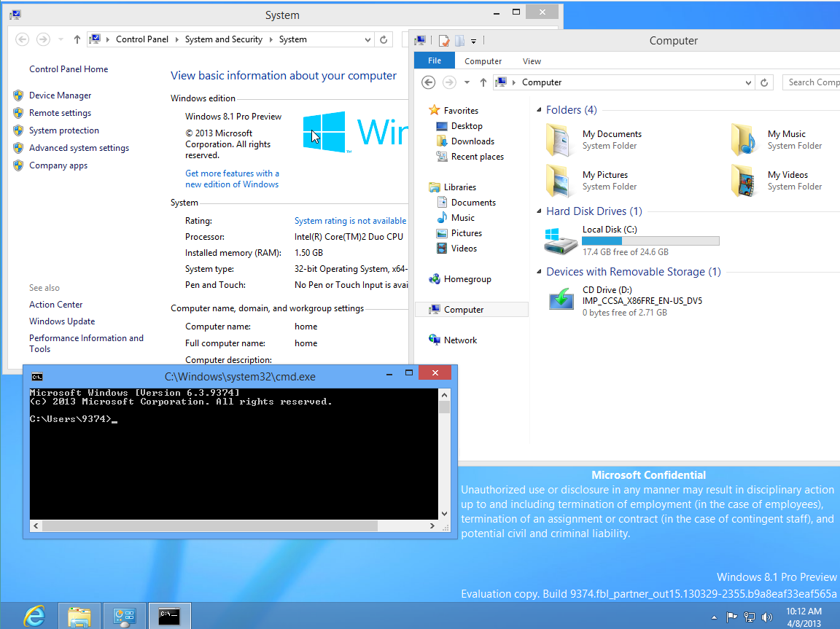The height and width of the screenshot is (629, 840).
Task: Open the address bar dropdown in Computer window
Action: [x=747, y=82]
